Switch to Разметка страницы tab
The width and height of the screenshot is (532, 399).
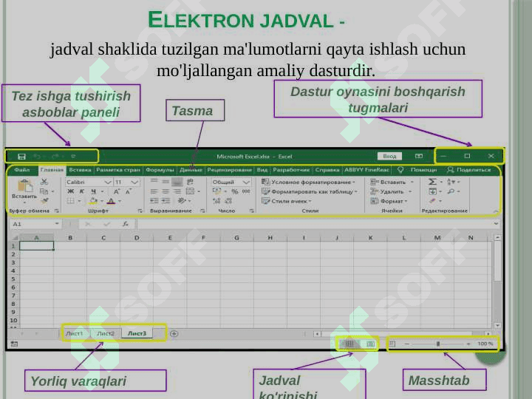pyautogui.click(x=118, y=170)
